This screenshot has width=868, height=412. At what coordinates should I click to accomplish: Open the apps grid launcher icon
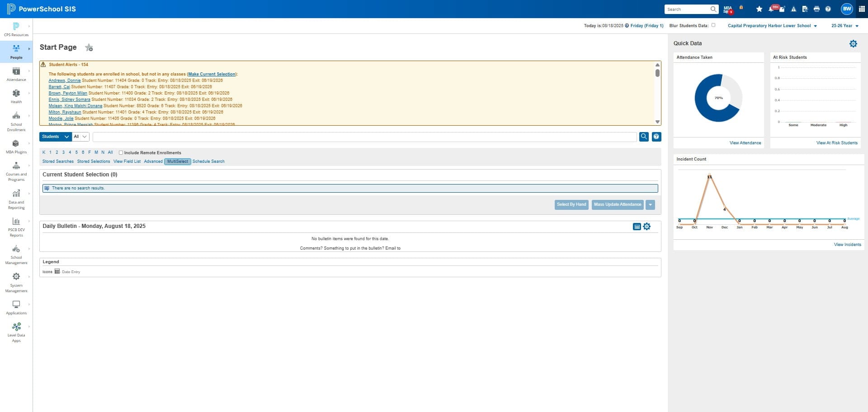[862, 9]
